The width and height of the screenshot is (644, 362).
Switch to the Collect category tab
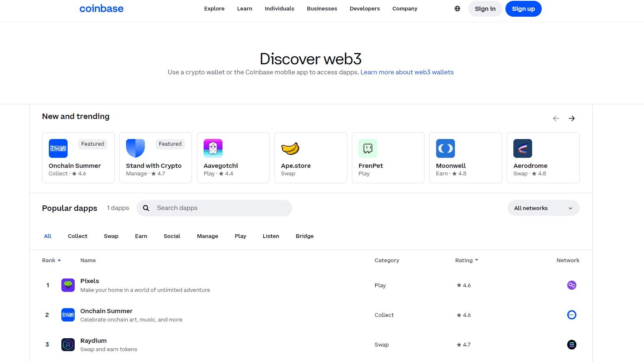(x=78, y=236)
